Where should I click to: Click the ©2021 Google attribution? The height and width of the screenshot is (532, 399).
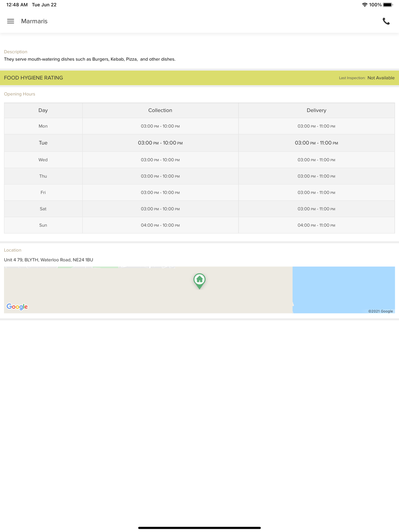click(x=381, y=311)
